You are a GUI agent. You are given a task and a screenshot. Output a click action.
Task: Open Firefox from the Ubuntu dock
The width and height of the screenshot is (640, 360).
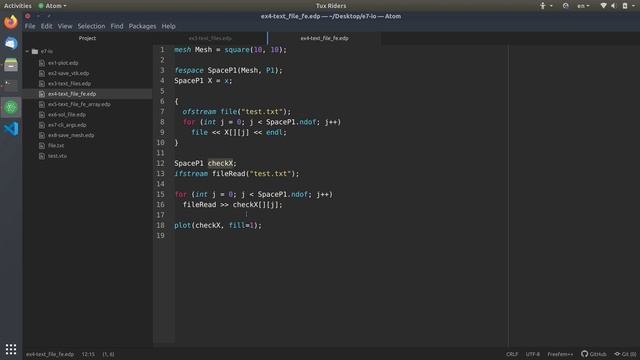tap(11, 22)
